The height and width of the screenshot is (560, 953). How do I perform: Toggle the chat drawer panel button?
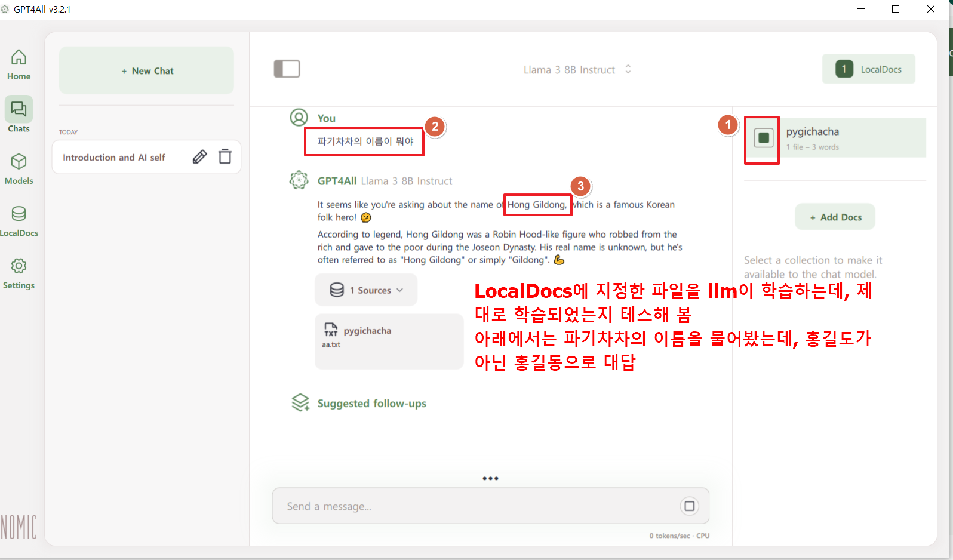pyautogui.click(x=287, y=69)
